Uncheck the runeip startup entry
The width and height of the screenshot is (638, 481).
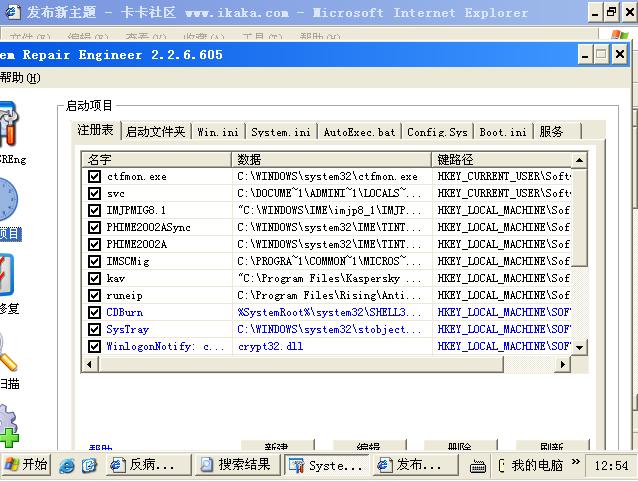(94, 295)
